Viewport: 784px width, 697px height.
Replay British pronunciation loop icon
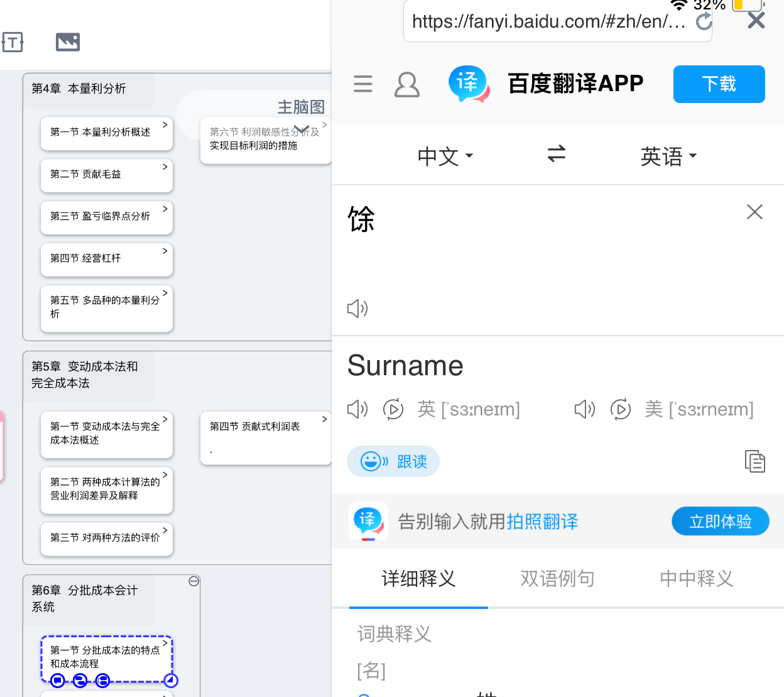tap(393, 409)
